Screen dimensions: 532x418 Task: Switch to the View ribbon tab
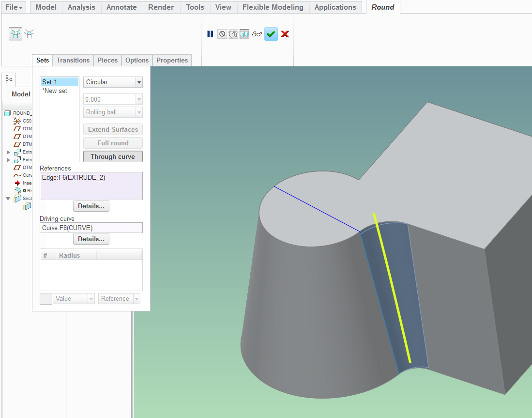point(223,7)
